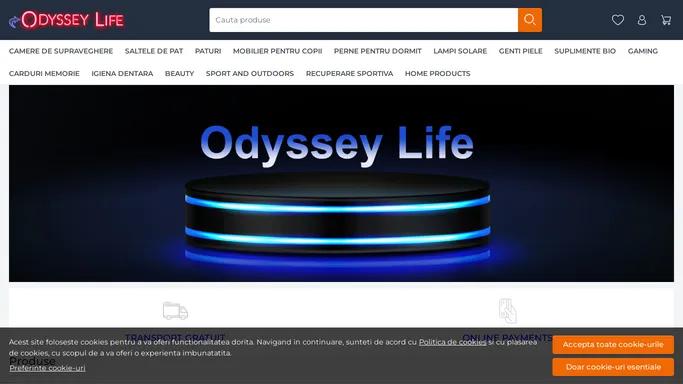Click the delivery truck icon

(175, 311)
